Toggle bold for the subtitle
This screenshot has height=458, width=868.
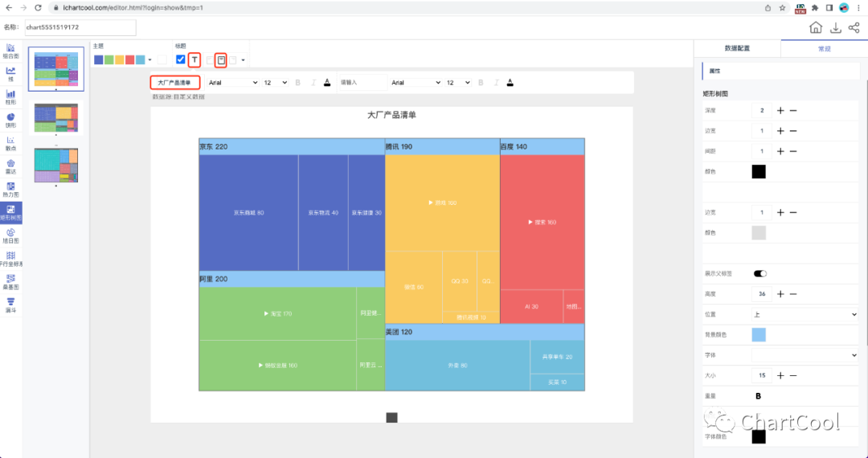pyautogui.click(x=481, y=83)
